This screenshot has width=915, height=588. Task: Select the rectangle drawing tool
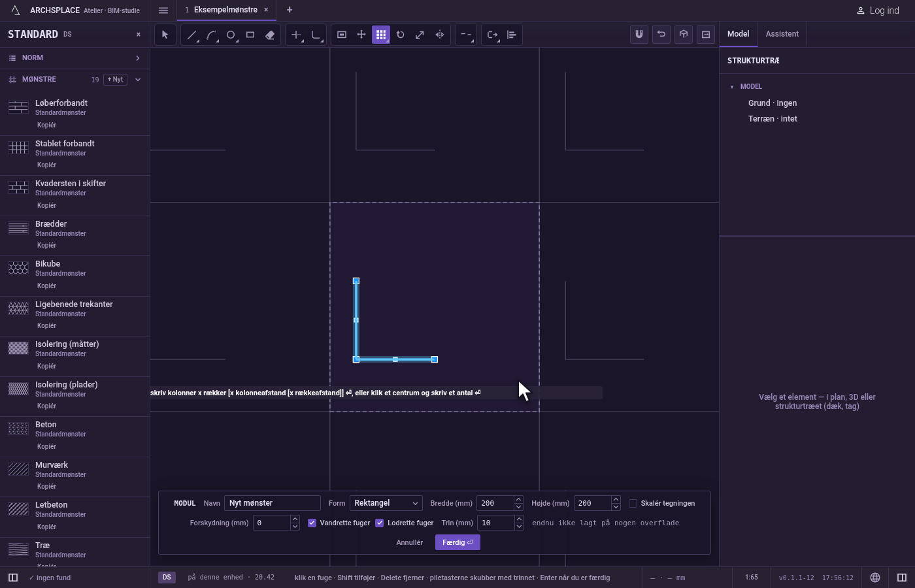coord(250,35)
